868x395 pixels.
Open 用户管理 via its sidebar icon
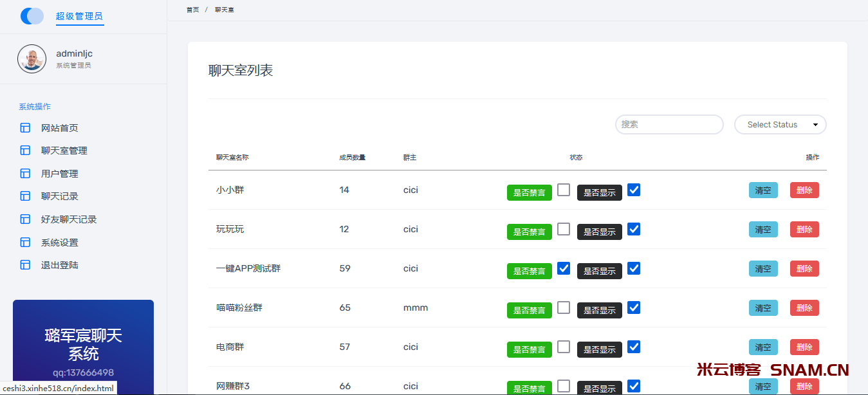click(x=25, y=173)
